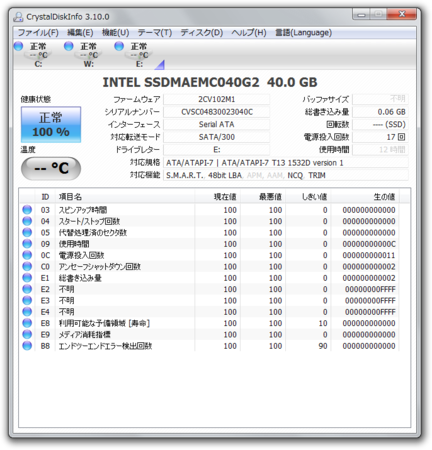Viewport: 432px width, 450px height.
Task: Select the W: drive status orb
Action: (x=69, y=46)
